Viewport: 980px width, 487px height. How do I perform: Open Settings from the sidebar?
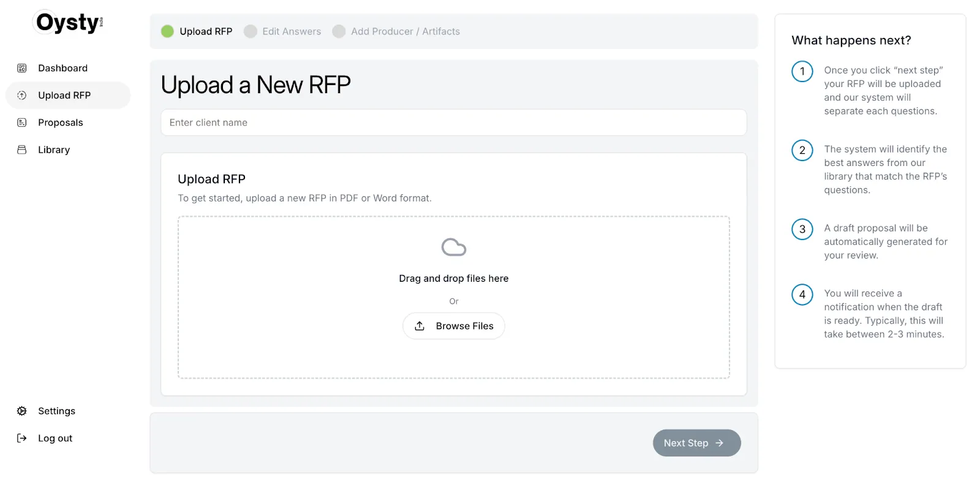(68, 411)
